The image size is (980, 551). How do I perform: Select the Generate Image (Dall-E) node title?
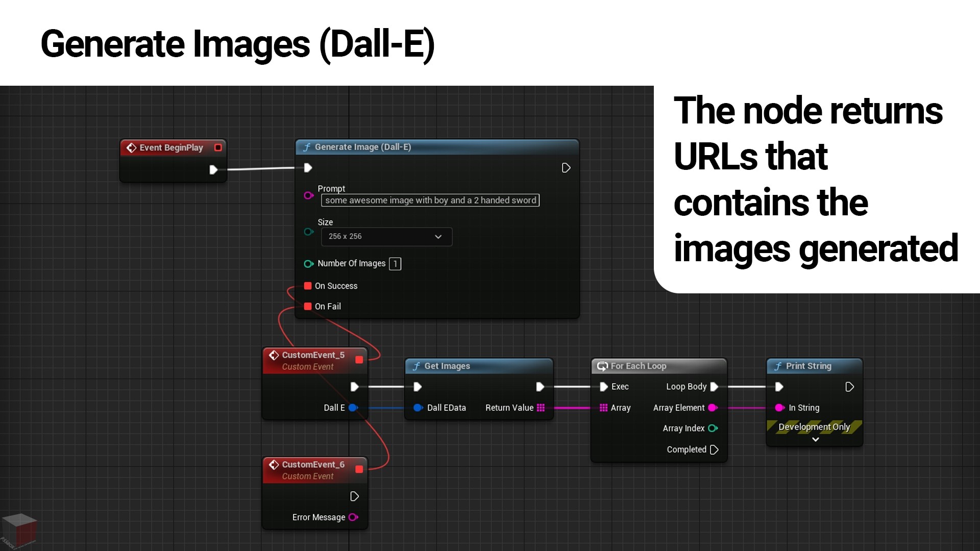click(x=363, y=147)
